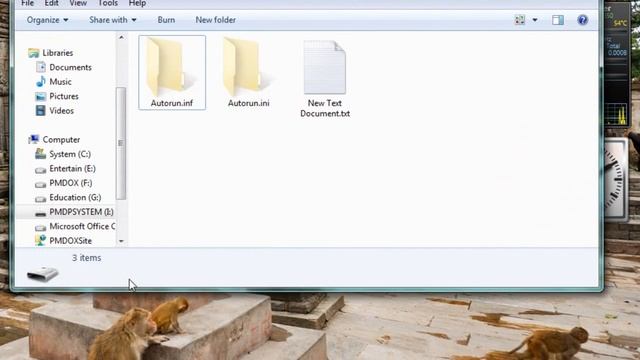This screenshot has width=640, height=360.
Task: Create a New folder
Action: 216,20
